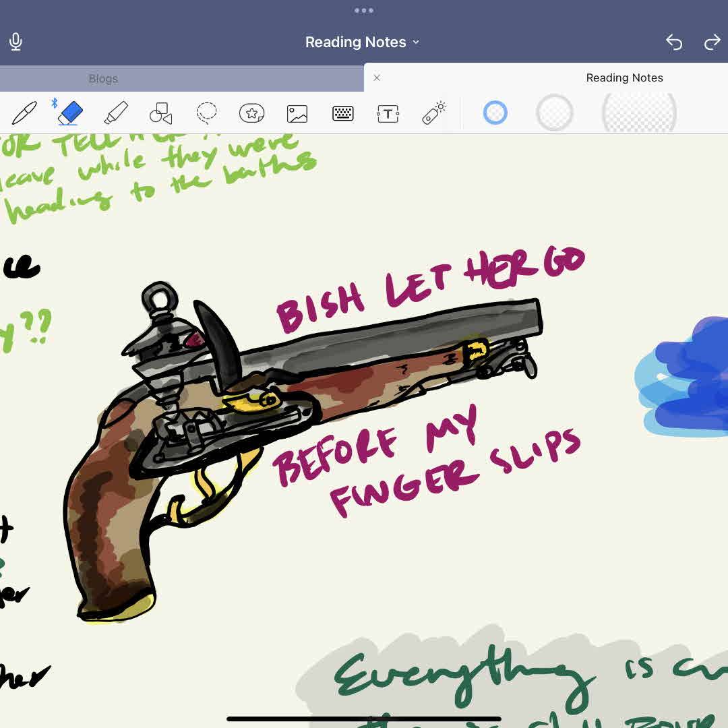728x728 pixels.
Task: Open the three-dot multitasking menu
Action: point(364,10)
